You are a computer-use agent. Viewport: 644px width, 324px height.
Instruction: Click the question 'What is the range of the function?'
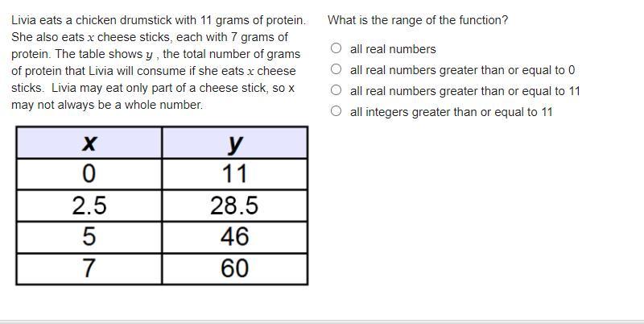[418, 20]
